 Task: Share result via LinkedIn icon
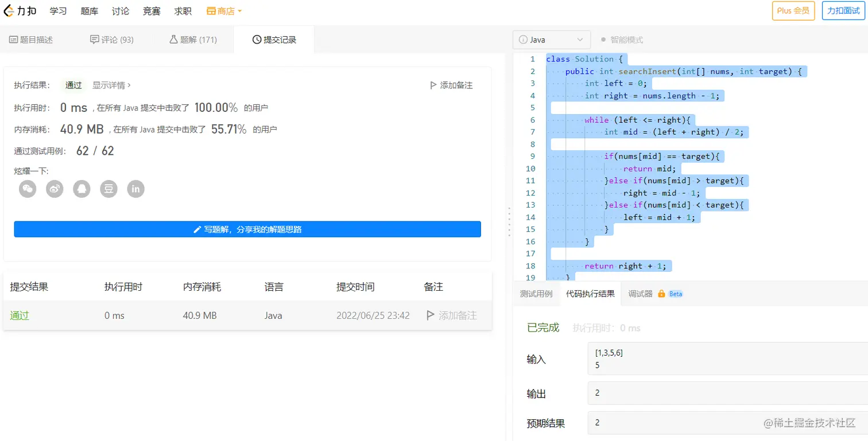135,189
